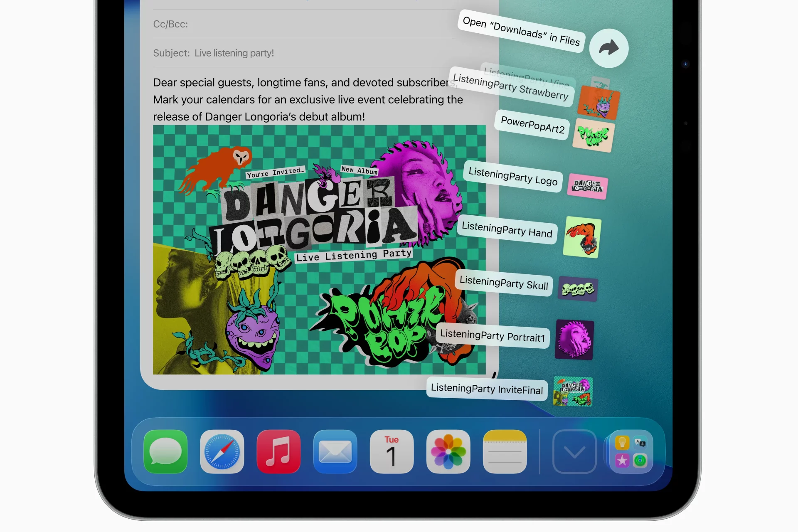This screenshot has width=798, height=532.
Task: Click the share arrow button
Action: click(x=608, y=48)
